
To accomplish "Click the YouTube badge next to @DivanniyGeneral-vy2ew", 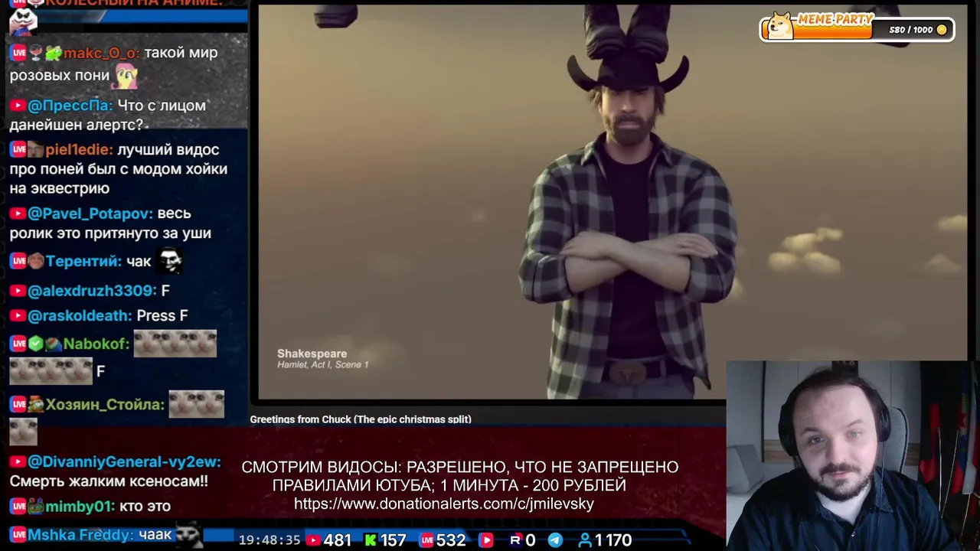I will pyautogui.click(x=18, y=462).
